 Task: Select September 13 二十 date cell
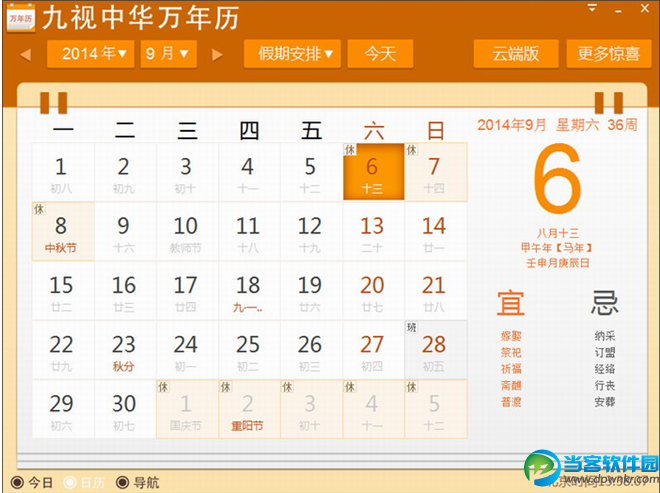373,232
